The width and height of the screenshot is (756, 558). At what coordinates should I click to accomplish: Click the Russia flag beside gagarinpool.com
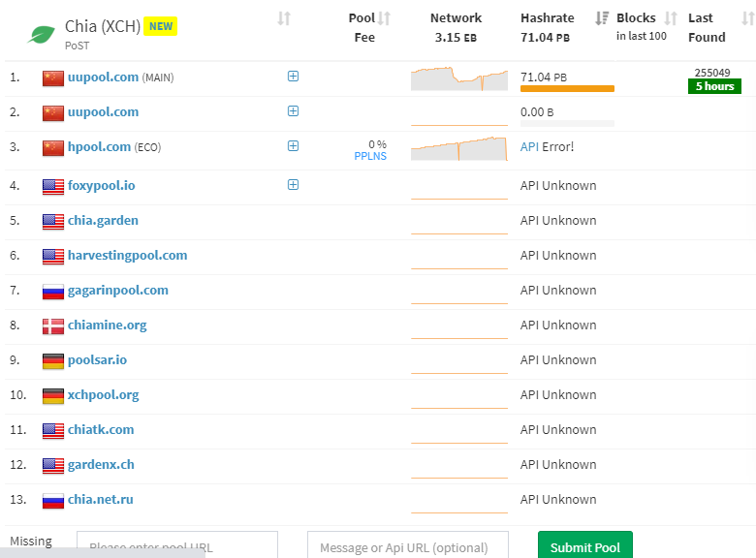(x=53, y=292)
